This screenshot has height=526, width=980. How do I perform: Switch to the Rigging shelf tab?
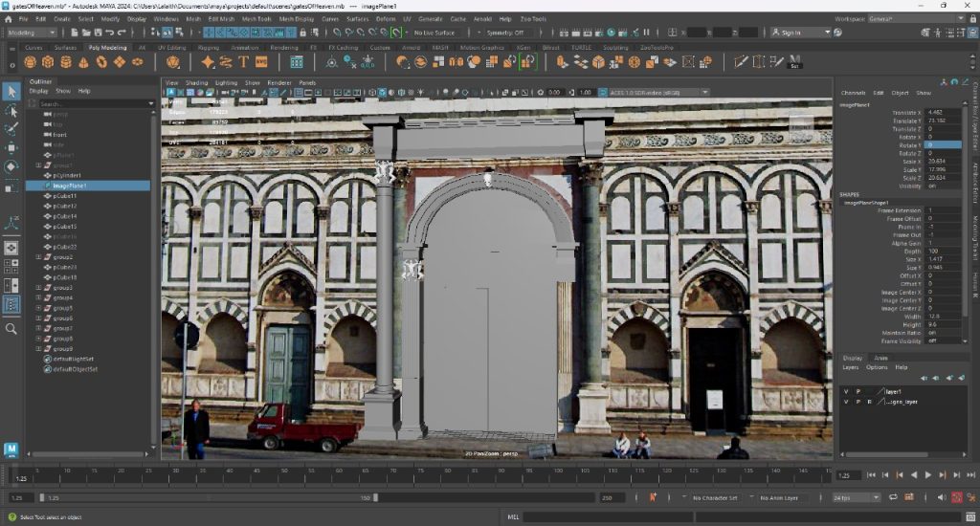pyautogui.click(x=208, y=48)
